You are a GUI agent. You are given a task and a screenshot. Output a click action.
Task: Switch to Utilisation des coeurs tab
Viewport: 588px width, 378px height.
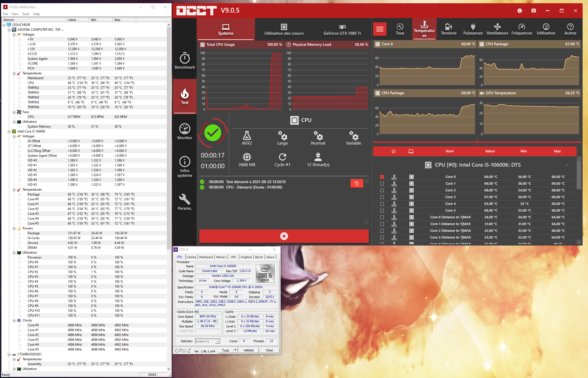[284, 29]
